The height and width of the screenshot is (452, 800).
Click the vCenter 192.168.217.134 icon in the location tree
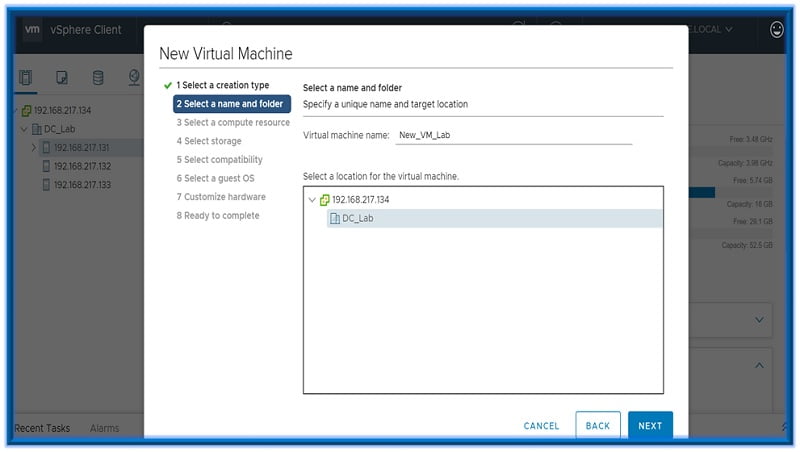coord(324,200)
